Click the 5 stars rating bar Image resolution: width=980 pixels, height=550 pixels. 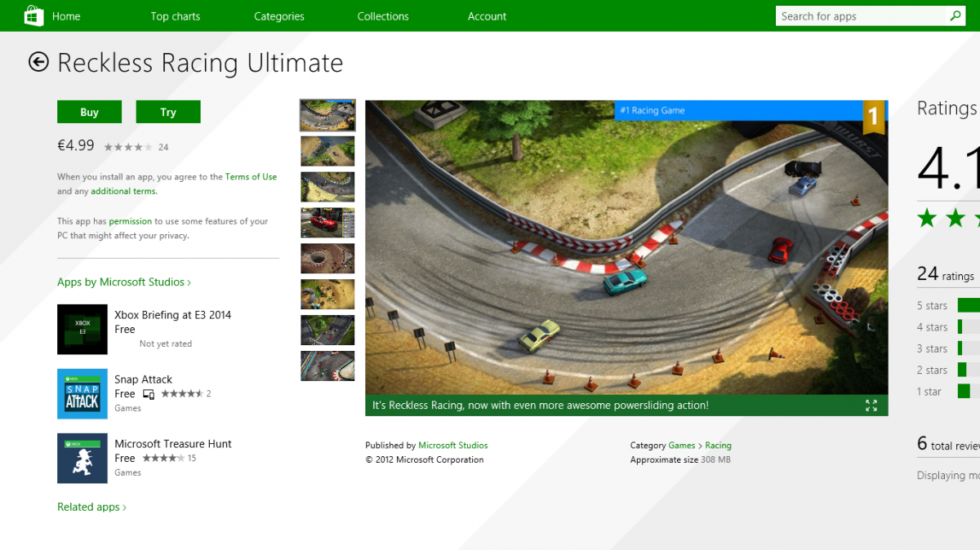click(969, 305)
